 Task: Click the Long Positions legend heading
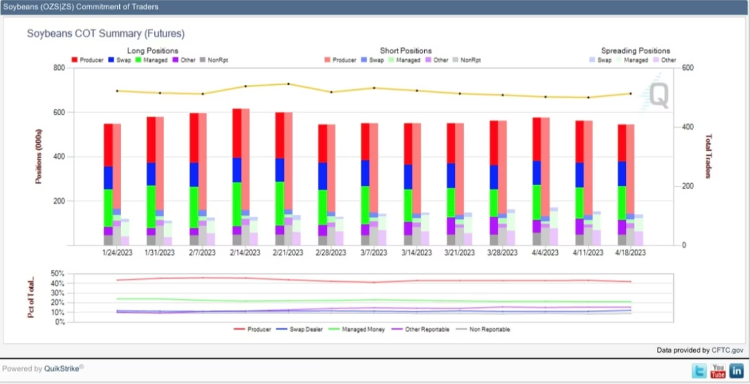(x=153, y=51)
